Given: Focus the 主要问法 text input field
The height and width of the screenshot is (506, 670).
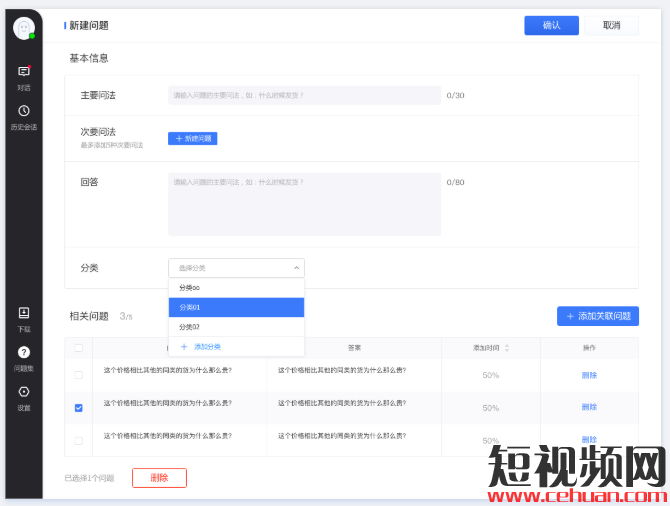Looking at the screenshot, I should tap(304, 96).
